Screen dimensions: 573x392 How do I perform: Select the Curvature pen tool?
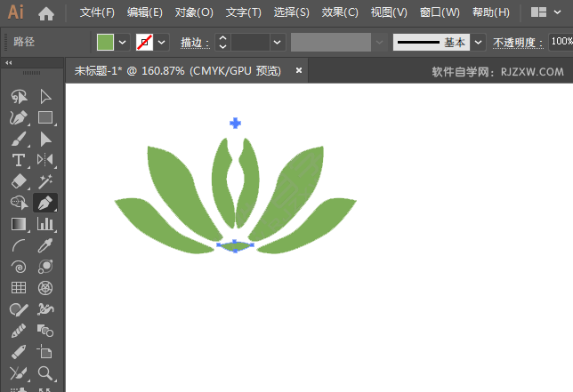(x=19, y=117)
